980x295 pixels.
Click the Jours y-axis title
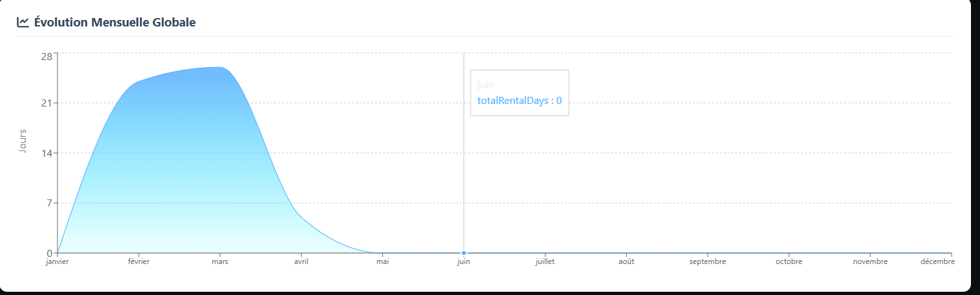tap(23, 140)
